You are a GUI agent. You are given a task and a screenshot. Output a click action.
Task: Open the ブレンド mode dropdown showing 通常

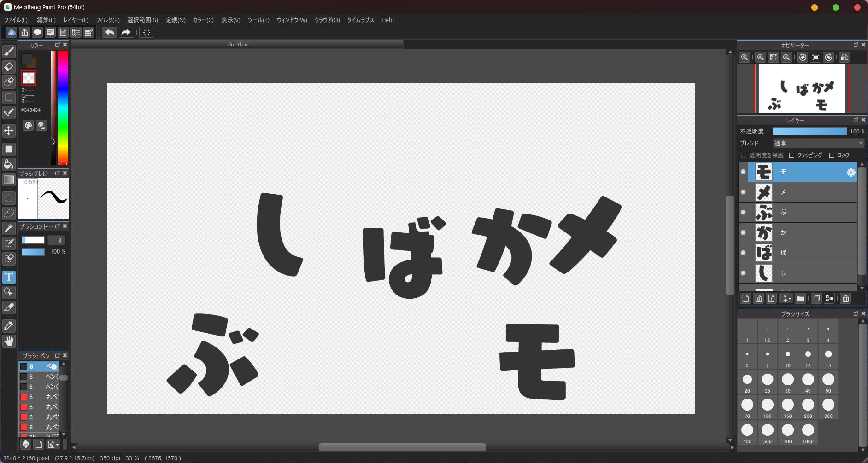coord(818,143)
